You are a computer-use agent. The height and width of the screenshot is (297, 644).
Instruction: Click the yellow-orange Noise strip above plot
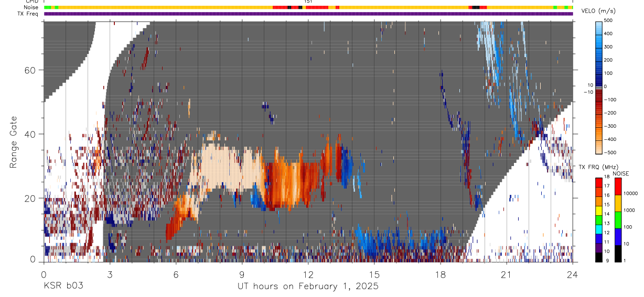[308, 7]
